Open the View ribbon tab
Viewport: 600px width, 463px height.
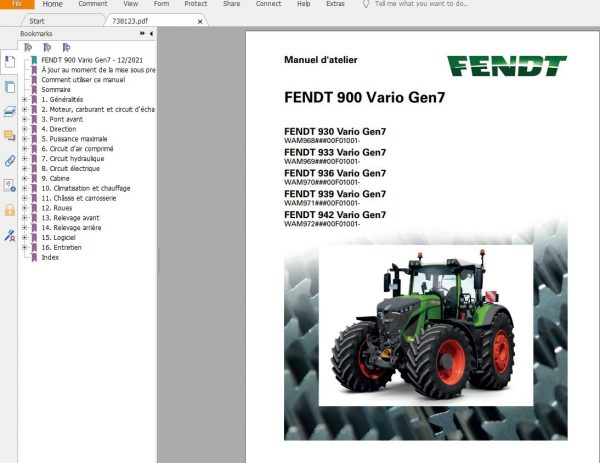[130, 4]
